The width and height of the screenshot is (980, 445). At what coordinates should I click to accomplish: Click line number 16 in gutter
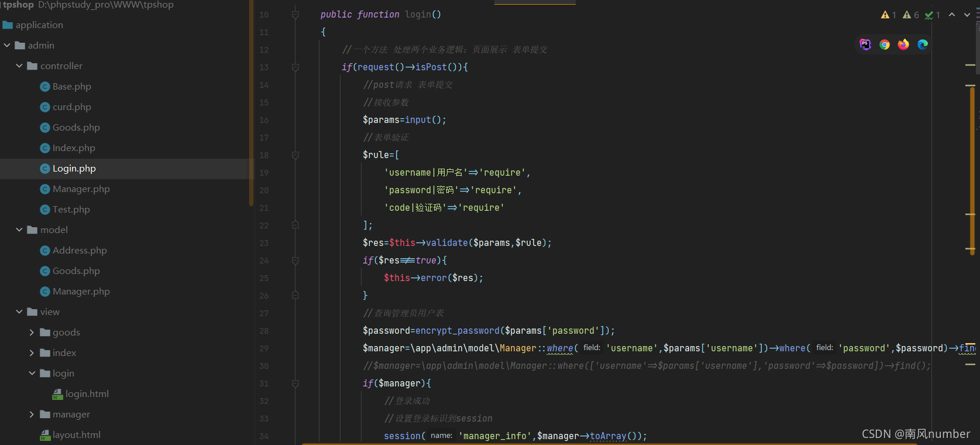264,120
